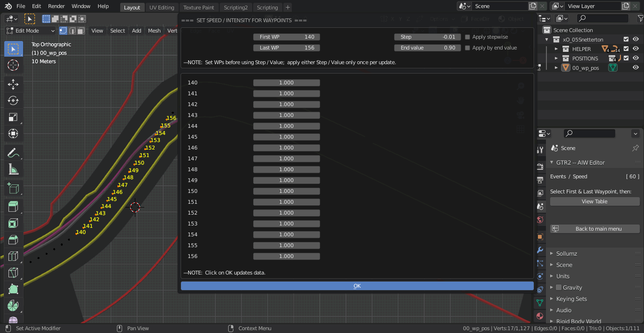644x333 pixels.
Task: Select the Cursor tool in toolbar
Action: click(x=13, y=66)
